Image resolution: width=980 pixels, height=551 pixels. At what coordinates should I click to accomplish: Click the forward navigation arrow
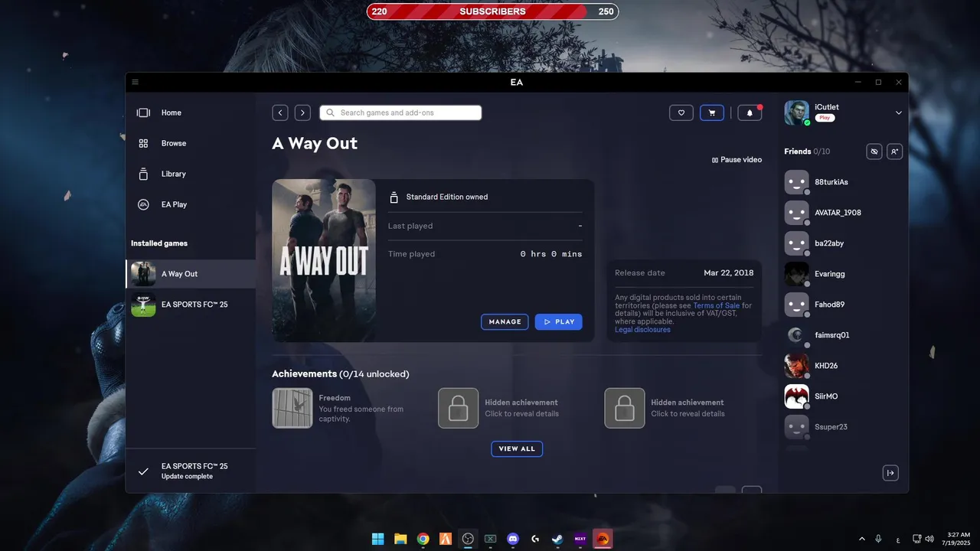click(302, 112)
